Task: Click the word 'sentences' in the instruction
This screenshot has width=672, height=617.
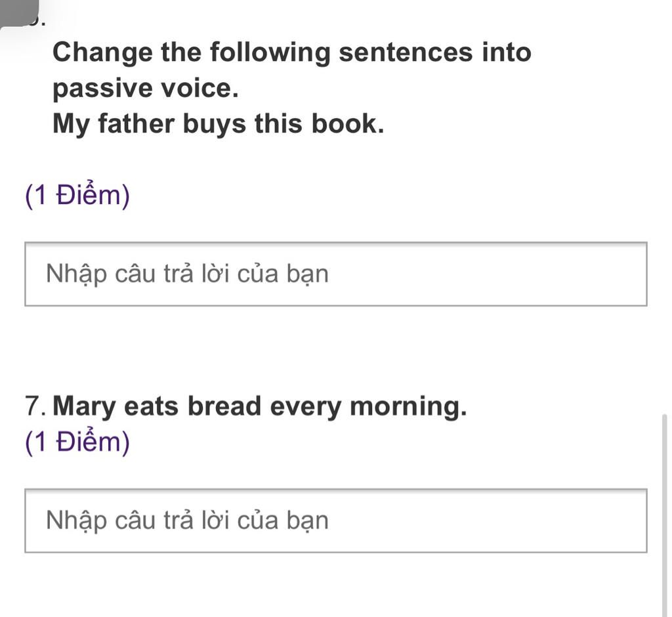Action: click(406, 53)
